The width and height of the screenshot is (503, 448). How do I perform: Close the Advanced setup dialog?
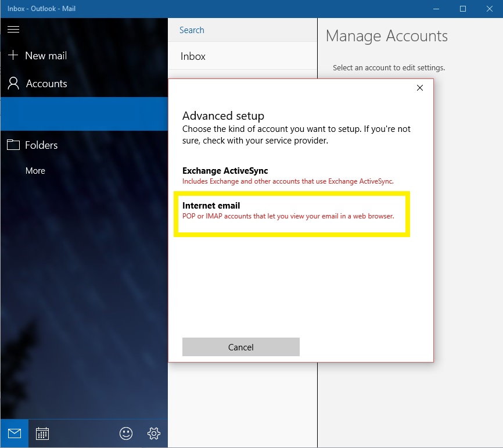pyautogui.click(x=419, y=88)
